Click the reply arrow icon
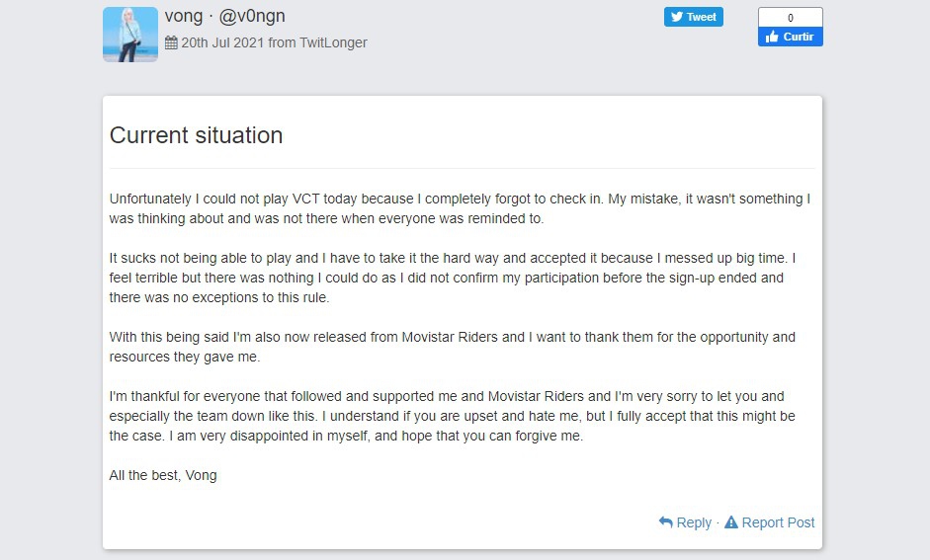The height and width of the screenshot is (560, 930). (666, 522)
